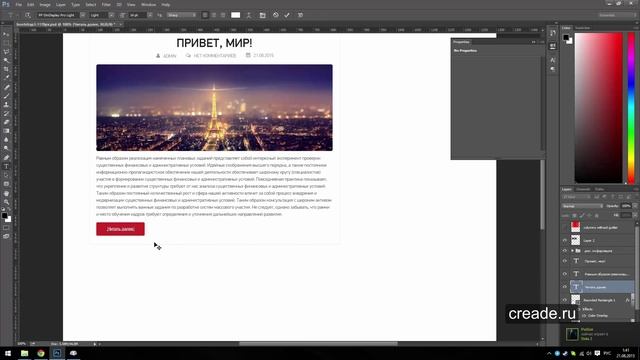
Task: Click the vertical hue slider in Color panel
Action: click(x=631, y=109)
